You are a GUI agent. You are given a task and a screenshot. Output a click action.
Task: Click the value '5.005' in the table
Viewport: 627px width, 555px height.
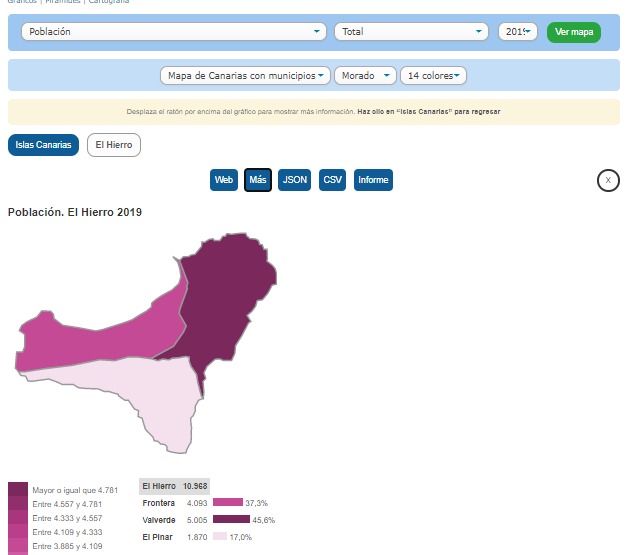click(x=197, y=520)
